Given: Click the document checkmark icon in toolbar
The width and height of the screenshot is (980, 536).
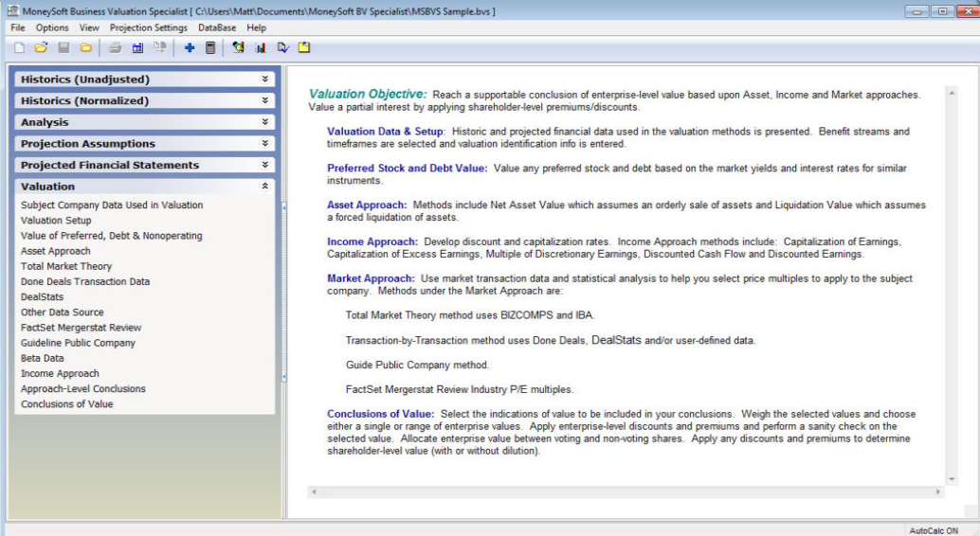Looking at the screenshot, I should [x=282, y=47].
